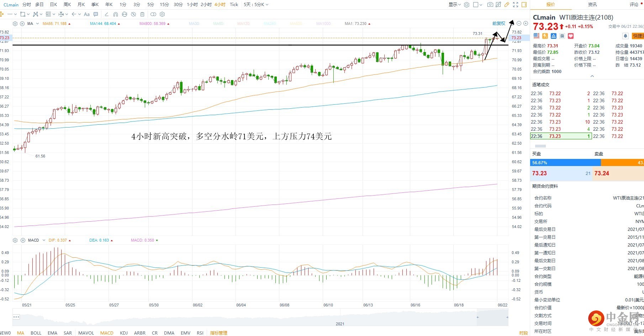Switch to 日K daily candlestick period
Screen dimensions: 644x336
pyautogui.click(x=53, y=5)
